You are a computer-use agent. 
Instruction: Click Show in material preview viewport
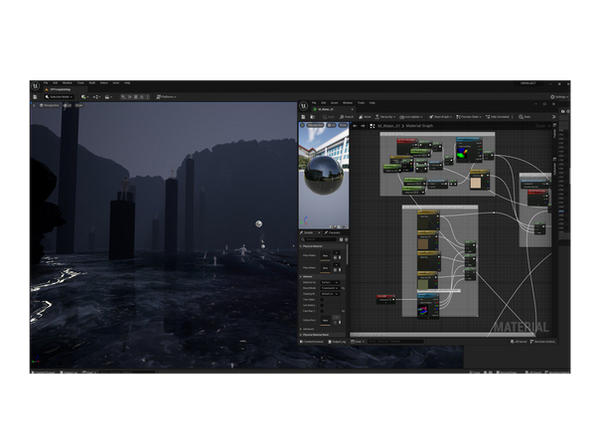[343, 125]
